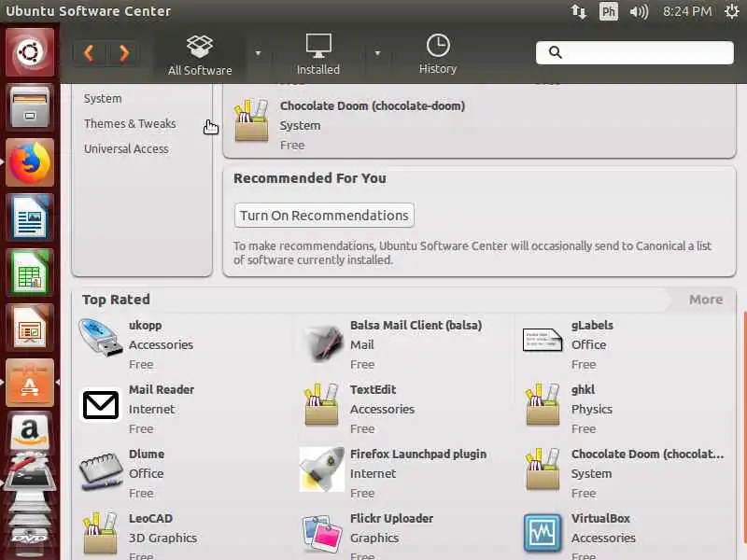Show More top rated apps
This screenshot has width=747, height=560.
tap(706, 300)
